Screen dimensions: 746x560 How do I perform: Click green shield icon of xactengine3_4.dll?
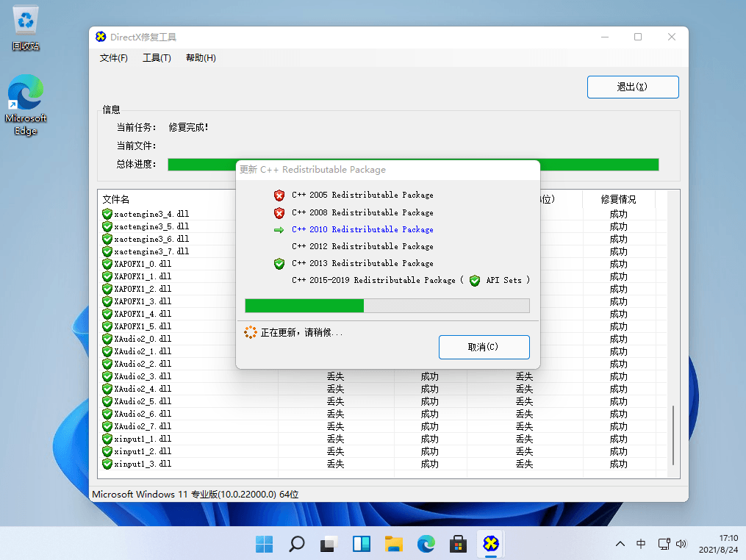tap(107, 214)
